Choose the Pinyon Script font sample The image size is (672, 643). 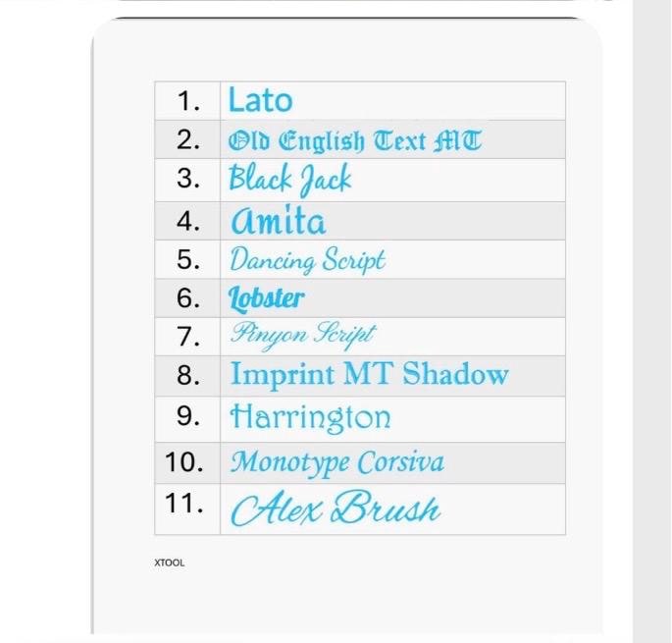point(303,335)
